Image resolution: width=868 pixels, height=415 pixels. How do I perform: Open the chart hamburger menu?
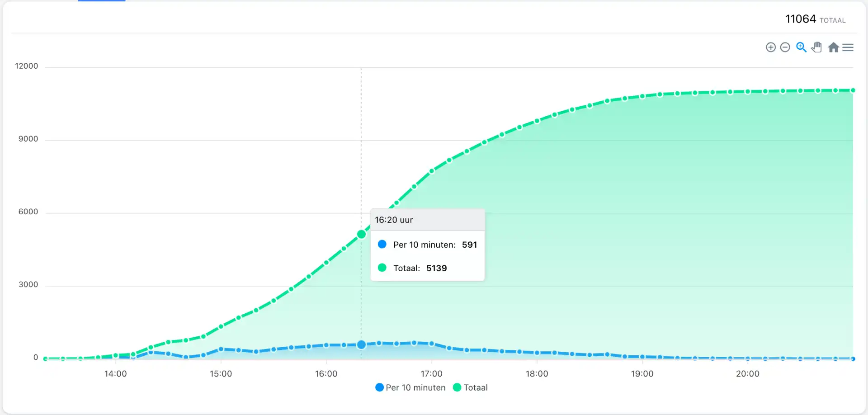pyautogui.click(x=848, y=47)
